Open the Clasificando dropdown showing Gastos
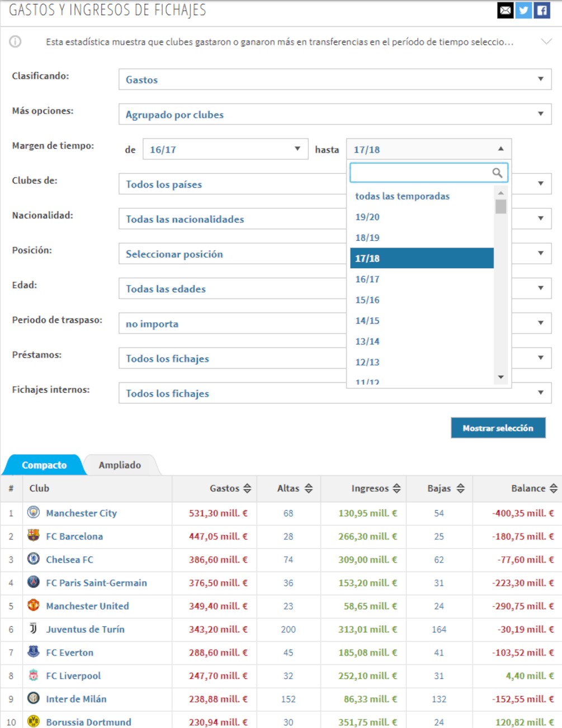 [334, 79]
